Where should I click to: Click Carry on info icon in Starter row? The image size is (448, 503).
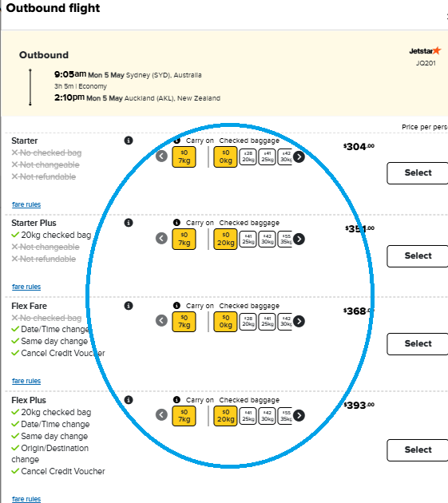click(x=176, y=141)
